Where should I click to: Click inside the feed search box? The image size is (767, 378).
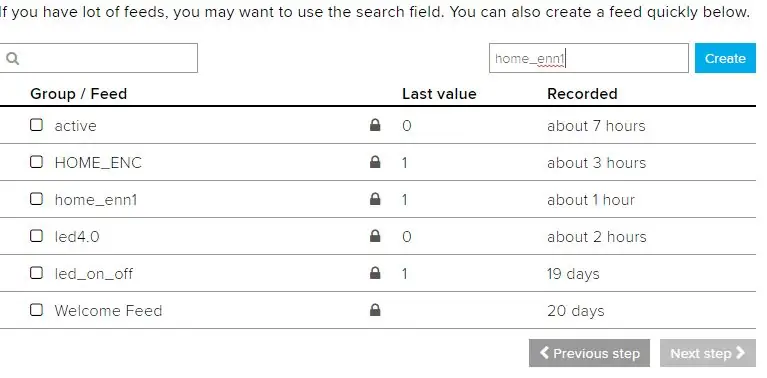(x=98, y=58)
